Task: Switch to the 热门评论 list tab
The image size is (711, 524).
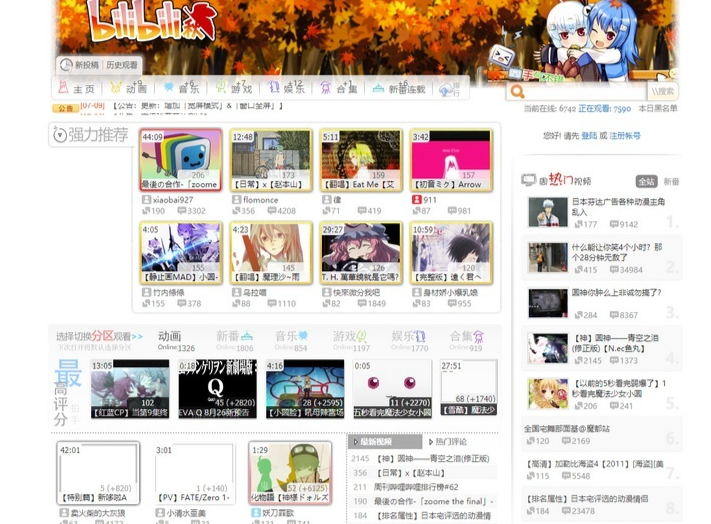Action: (x=447, y=442)
